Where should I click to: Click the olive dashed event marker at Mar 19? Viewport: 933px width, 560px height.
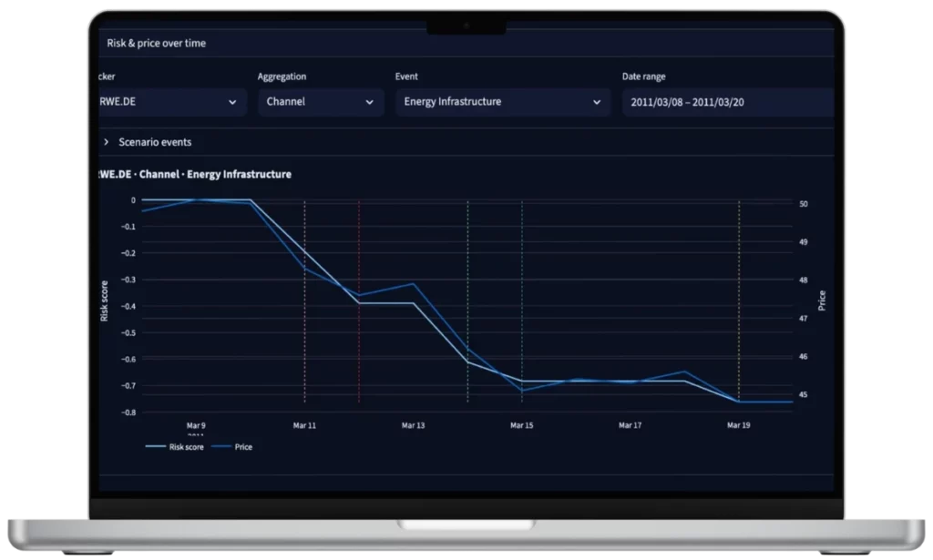739,301
